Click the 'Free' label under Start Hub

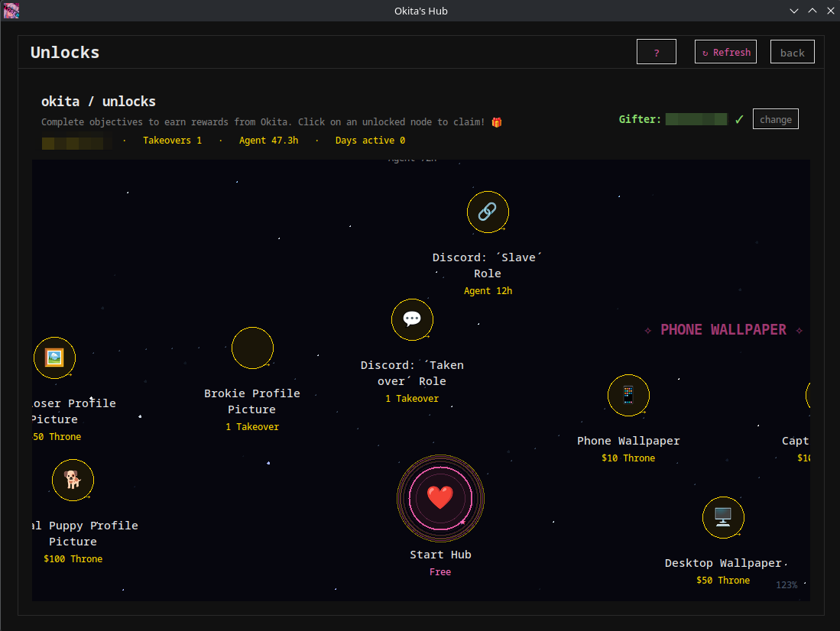coord(440,572)
